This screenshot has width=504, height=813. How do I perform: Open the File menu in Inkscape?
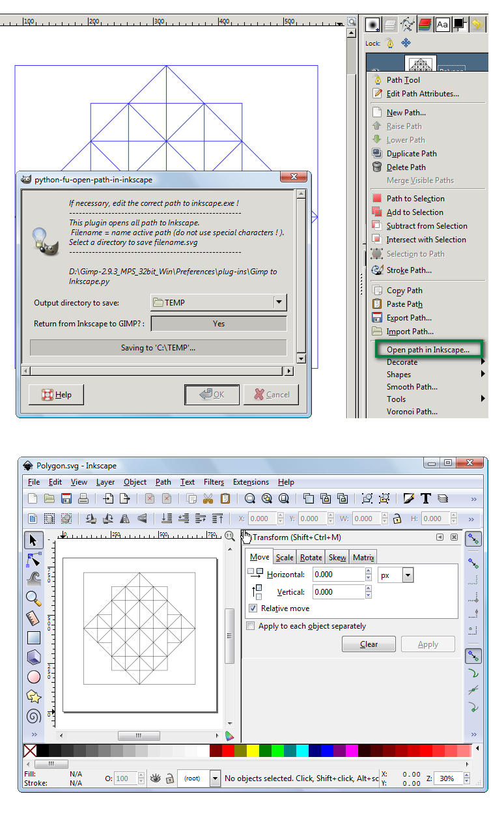pyautogui.click(x=34, y=482)
